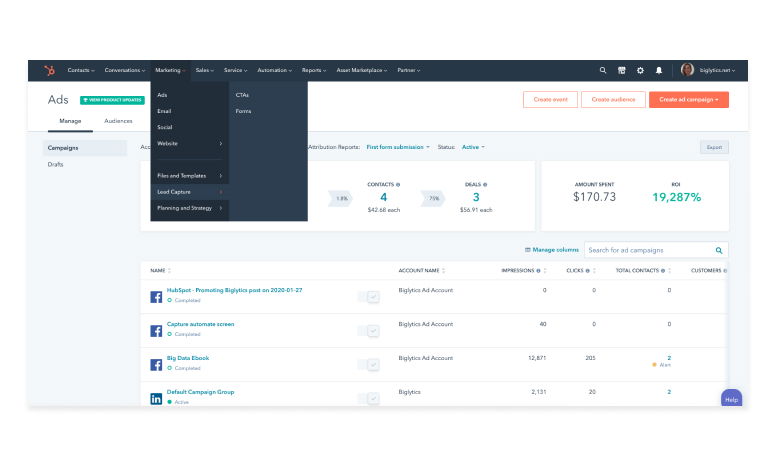
Task: Open the Service nav dropdown
Action: (236, 70)
